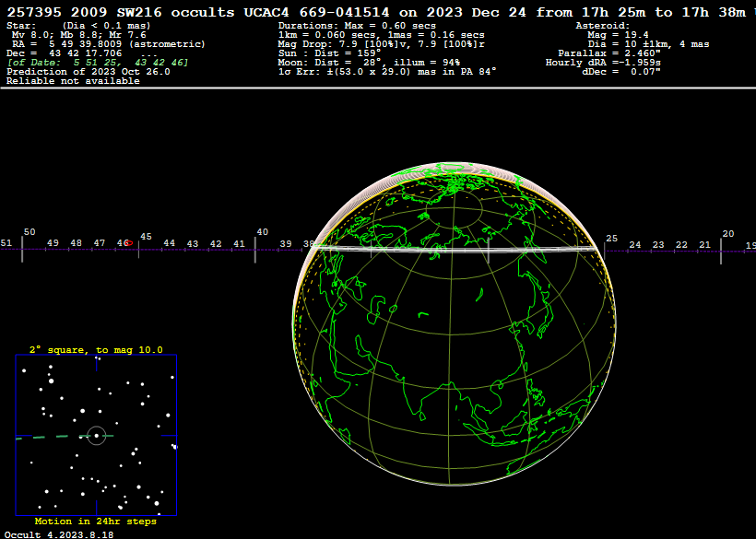The height and width of the screenshot is (539, 756).
Task: Select the 'Reliable not available' note
Action: click(73, 81)
